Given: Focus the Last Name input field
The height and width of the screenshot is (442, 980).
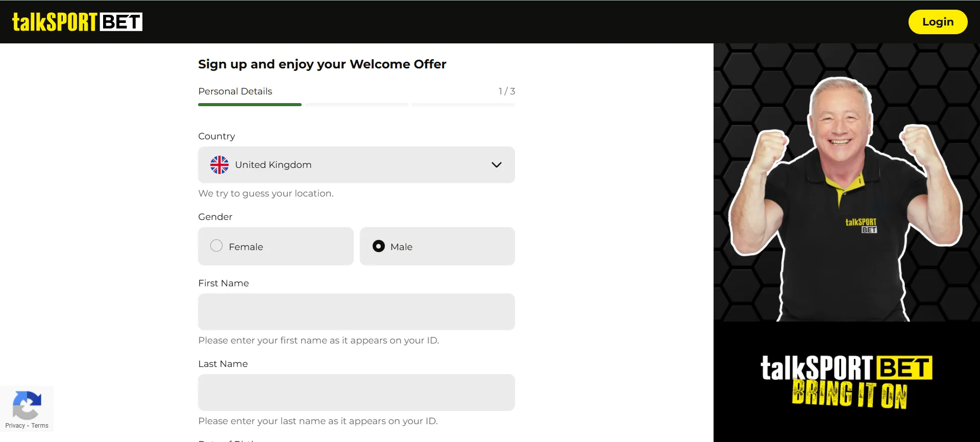Looking at the screenshot, I should point(356,392).
